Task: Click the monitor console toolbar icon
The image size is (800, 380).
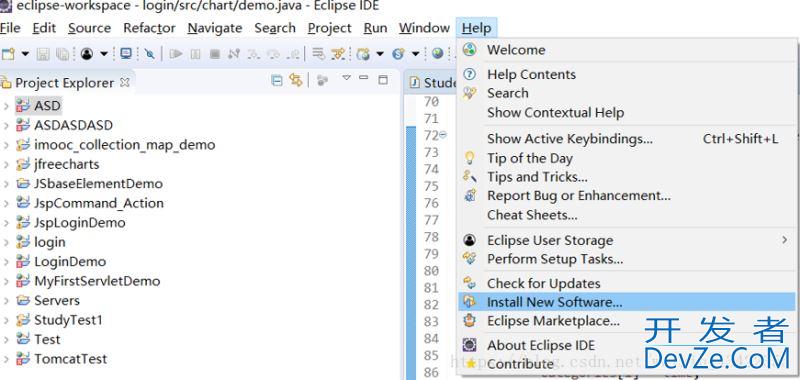Action: coord(126,54)
